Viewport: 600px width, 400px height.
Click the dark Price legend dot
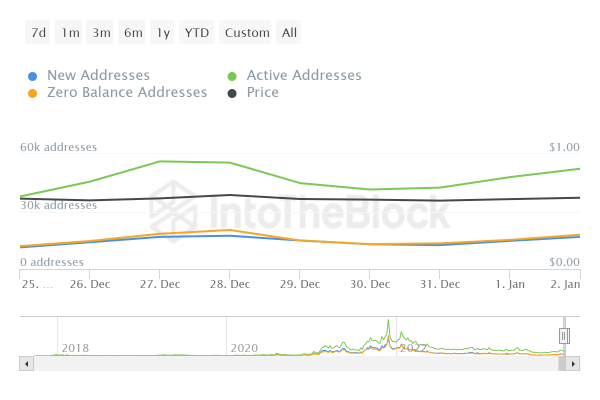click(x=233, y=93)
